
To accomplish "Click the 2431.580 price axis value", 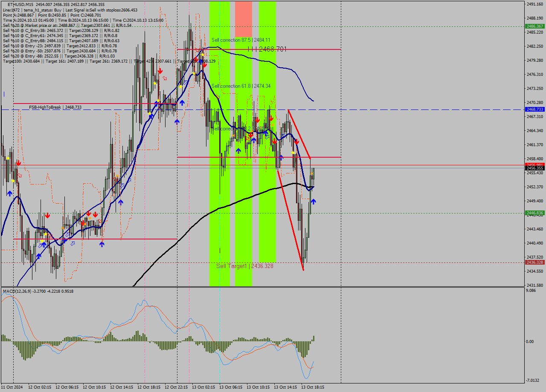I will 535,285.
